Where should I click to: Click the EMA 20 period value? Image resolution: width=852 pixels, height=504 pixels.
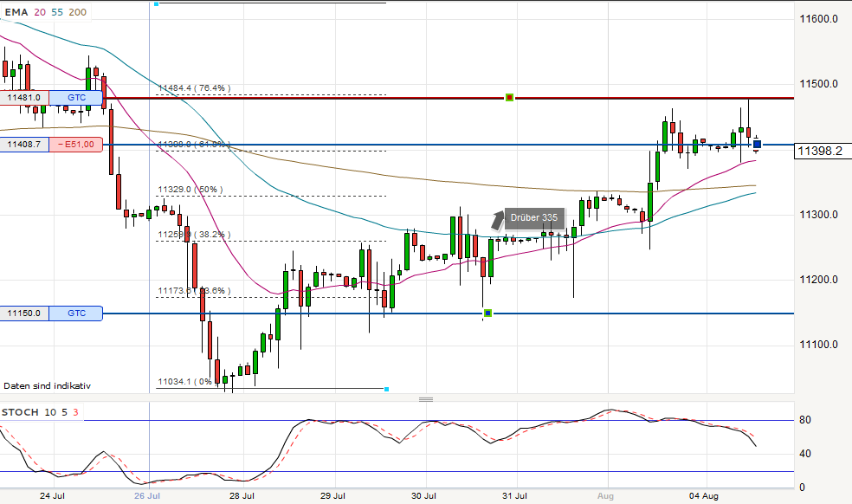coord(41,11)
